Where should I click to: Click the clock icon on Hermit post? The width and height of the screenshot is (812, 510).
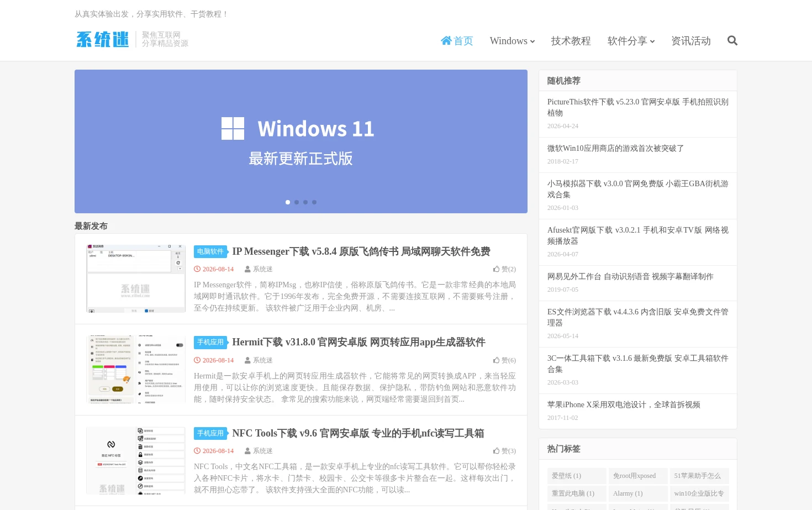(x=197, y=360)
